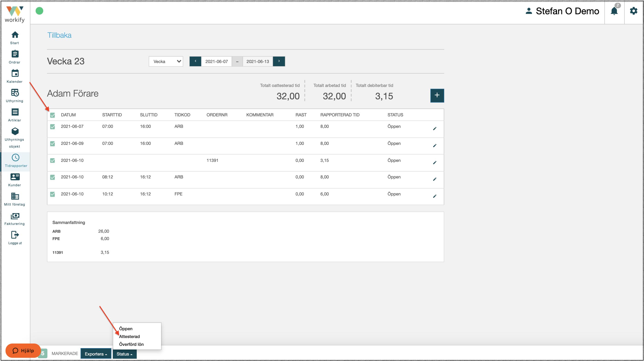Toggle the select-all checkbox in header
The image size is (644, 361).
click(52, 115)
